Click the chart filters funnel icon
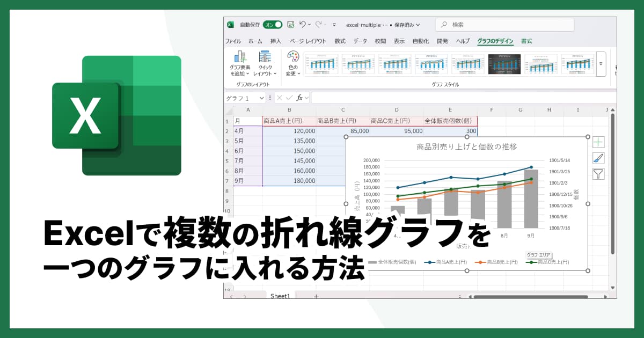The width and height of the screenshot is (644, 338). [x=598, y=173]
